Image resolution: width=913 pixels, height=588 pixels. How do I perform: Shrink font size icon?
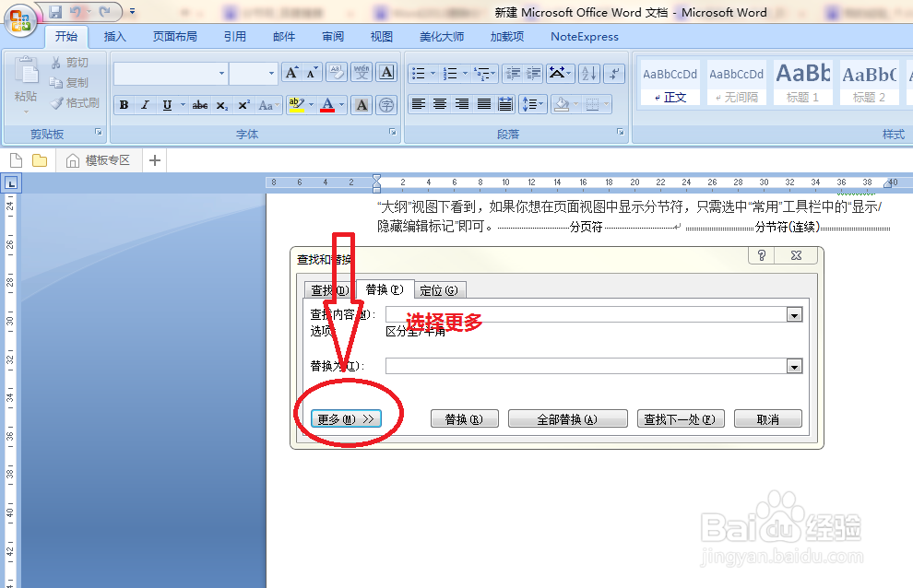312,73
